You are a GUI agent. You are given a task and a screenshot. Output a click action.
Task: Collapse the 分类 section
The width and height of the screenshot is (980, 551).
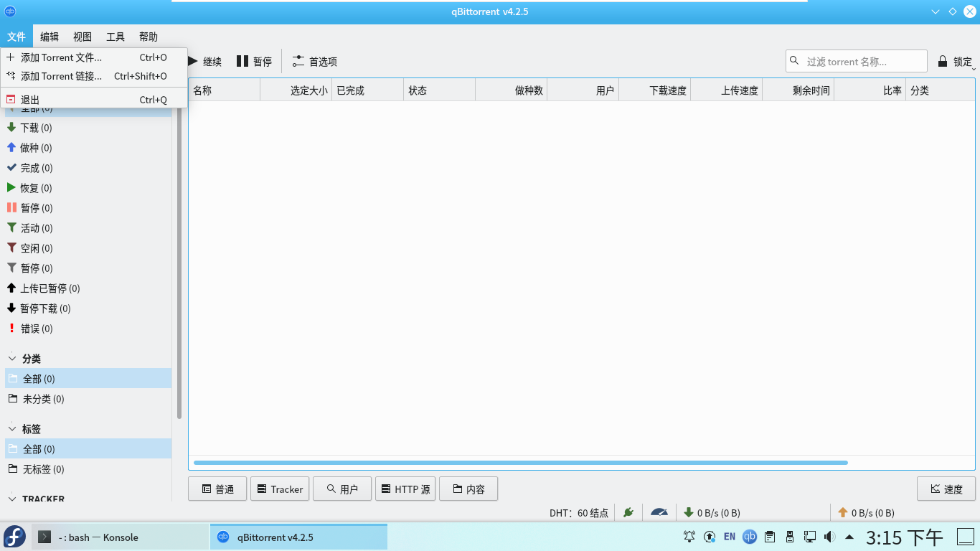coord(11,358)
